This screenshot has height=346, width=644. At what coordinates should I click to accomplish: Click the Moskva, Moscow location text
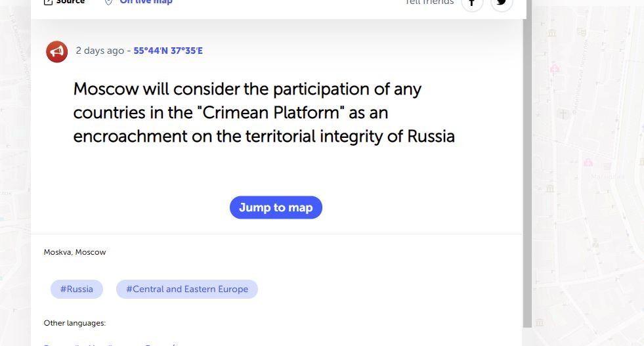[75, 252]
